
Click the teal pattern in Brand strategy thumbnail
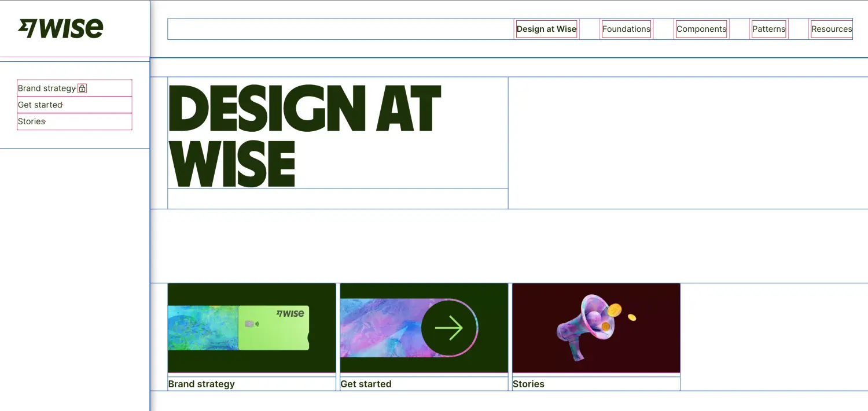203,328
